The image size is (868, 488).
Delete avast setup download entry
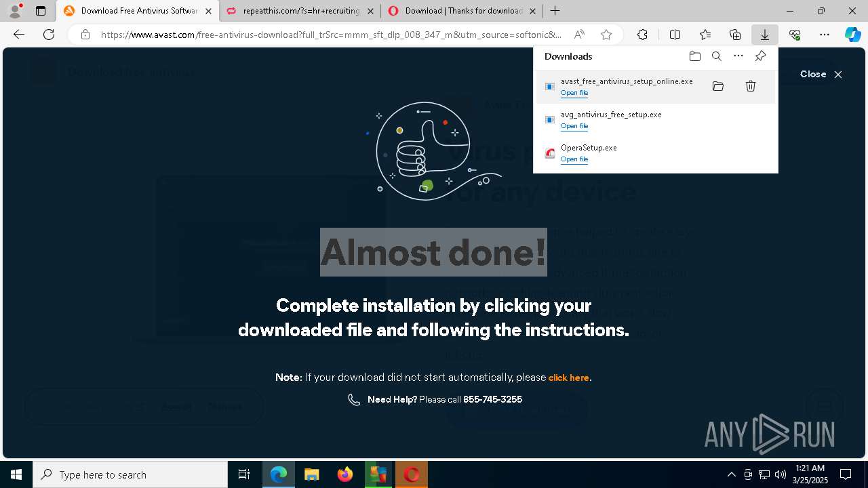(x=751, y=86)
